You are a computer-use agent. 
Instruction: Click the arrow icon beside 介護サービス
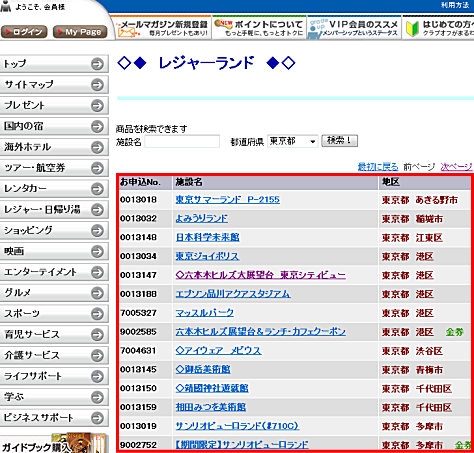coord(97,356)
